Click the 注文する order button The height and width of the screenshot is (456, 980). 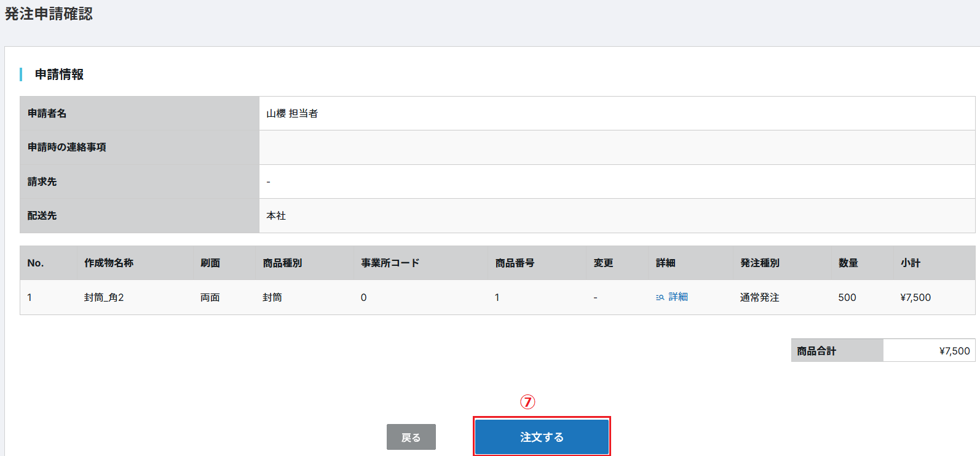point(542,437)
